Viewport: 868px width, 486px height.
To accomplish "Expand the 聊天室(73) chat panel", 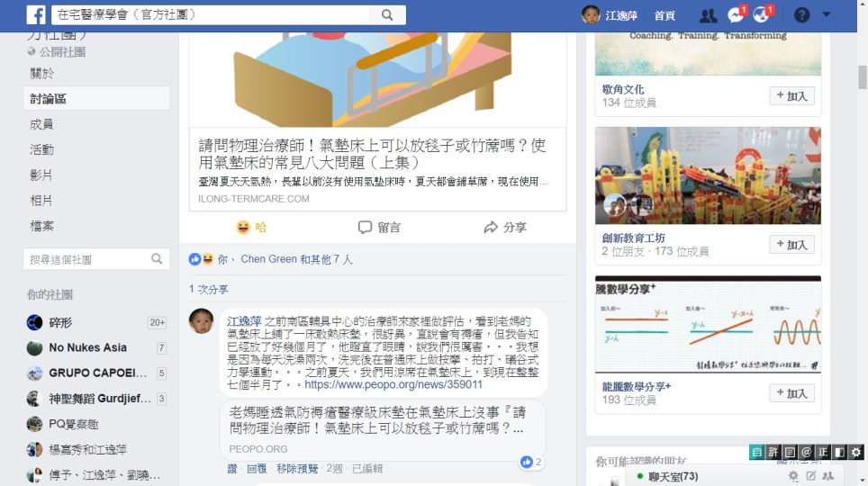I will point(674,477).
